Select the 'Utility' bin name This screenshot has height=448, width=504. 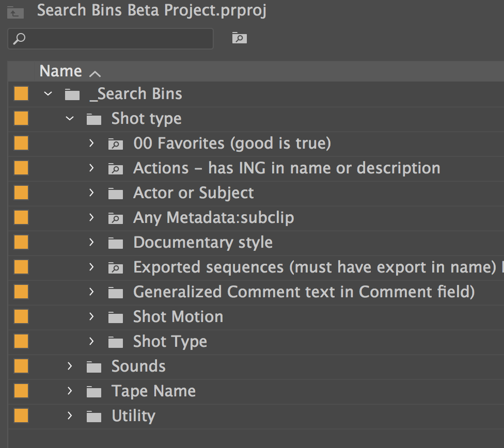click(x=133, y=416)
